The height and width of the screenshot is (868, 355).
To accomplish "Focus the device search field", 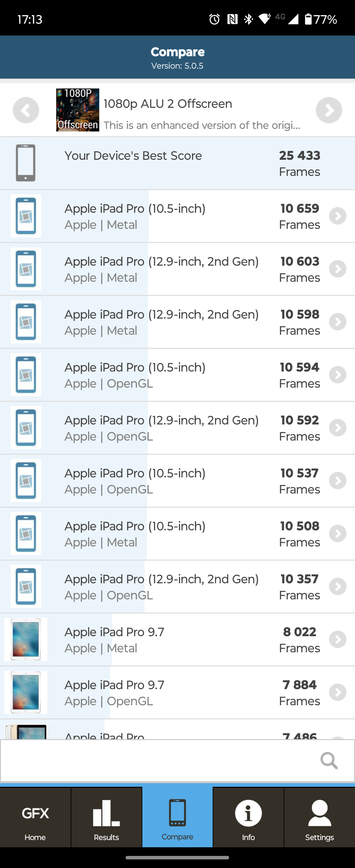I will [x=158, y=760].
